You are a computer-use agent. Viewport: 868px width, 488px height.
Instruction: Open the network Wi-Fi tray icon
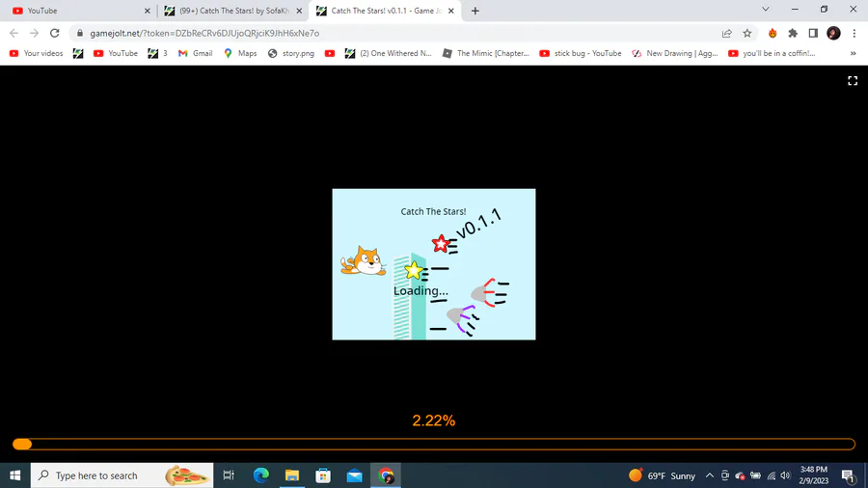772,475
